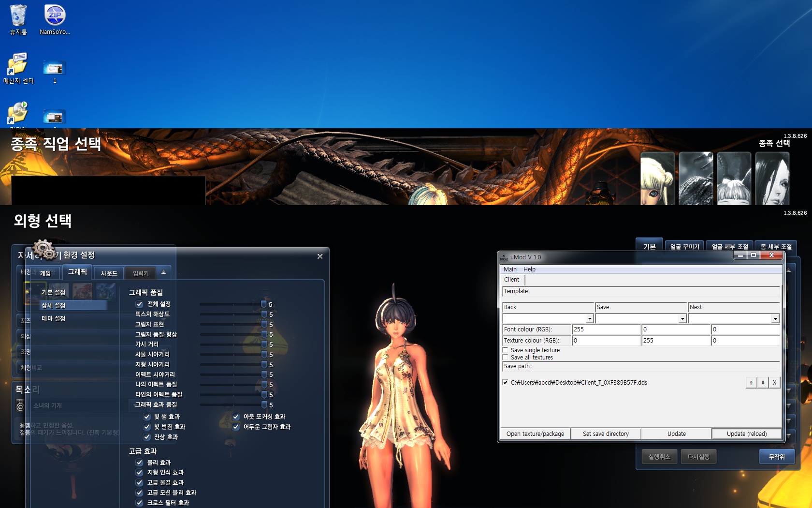Enable the Save single texture checkbox
This screenshot has width=812, height=508.
pos(506,350)
